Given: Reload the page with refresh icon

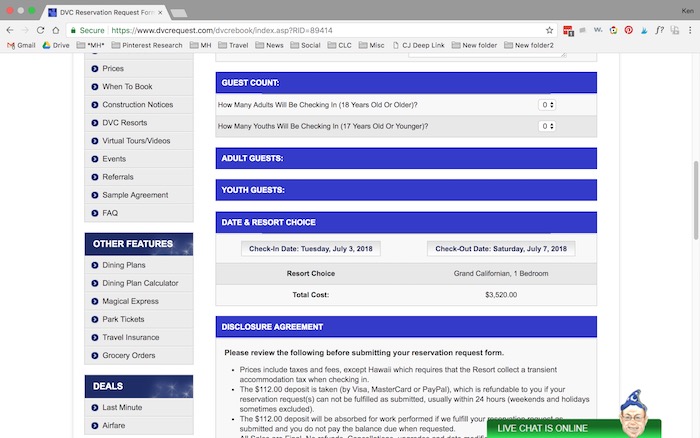Looking at the screenshot, I should click(x=40, y=30).
